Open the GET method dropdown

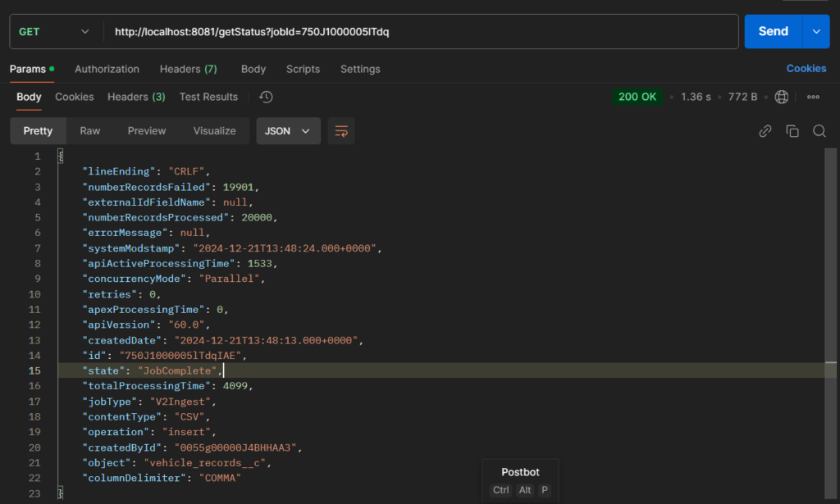[x=54, y=32]
